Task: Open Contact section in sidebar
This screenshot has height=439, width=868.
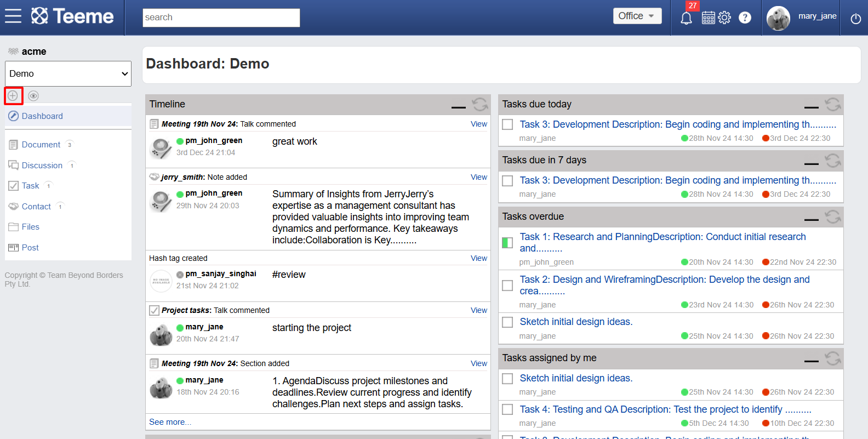Action: [36, 207]
